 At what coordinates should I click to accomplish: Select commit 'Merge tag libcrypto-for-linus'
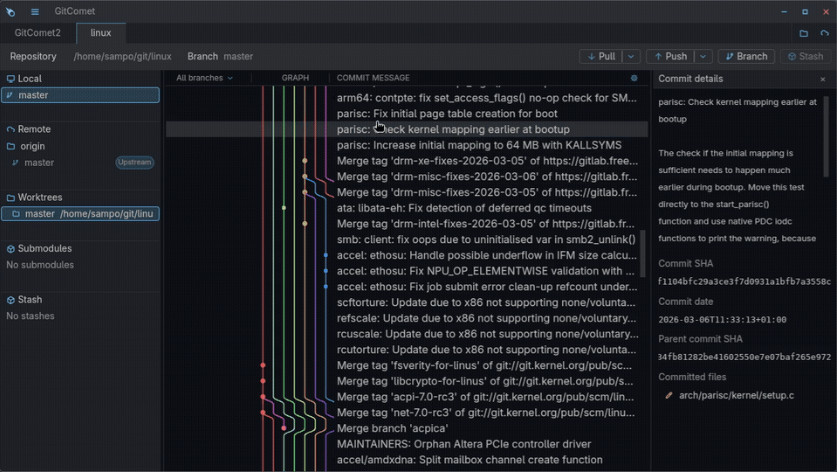(x=407, y=381)
